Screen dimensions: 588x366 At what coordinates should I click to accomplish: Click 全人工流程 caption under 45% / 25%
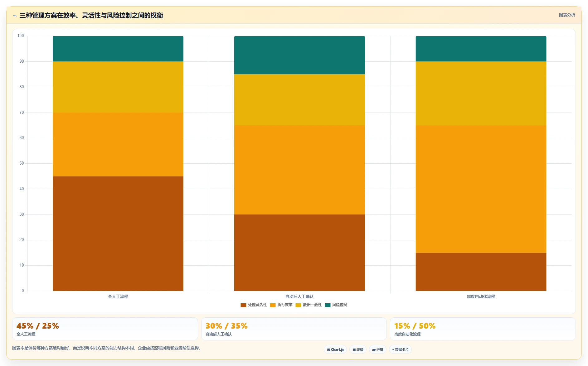point(26,334)
